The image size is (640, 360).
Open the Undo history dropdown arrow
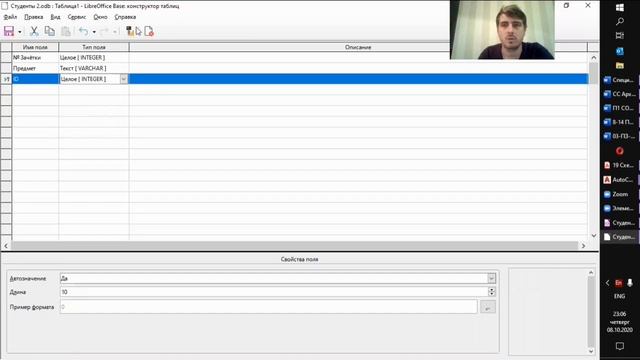94,31
